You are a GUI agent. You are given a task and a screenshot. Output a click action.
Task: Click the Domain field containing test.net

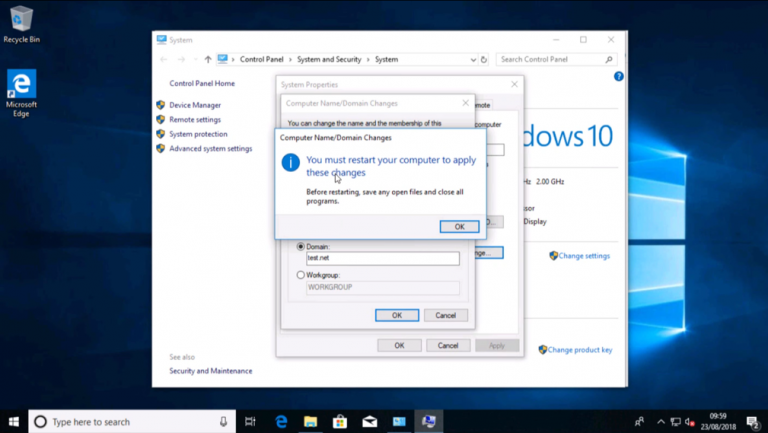383,258
